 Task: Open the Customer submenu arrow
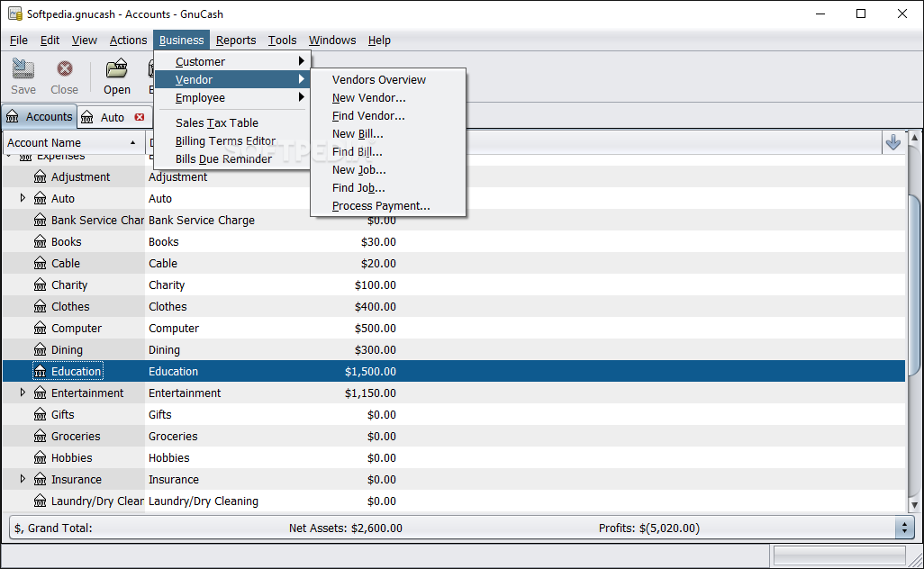pos(301,61)
